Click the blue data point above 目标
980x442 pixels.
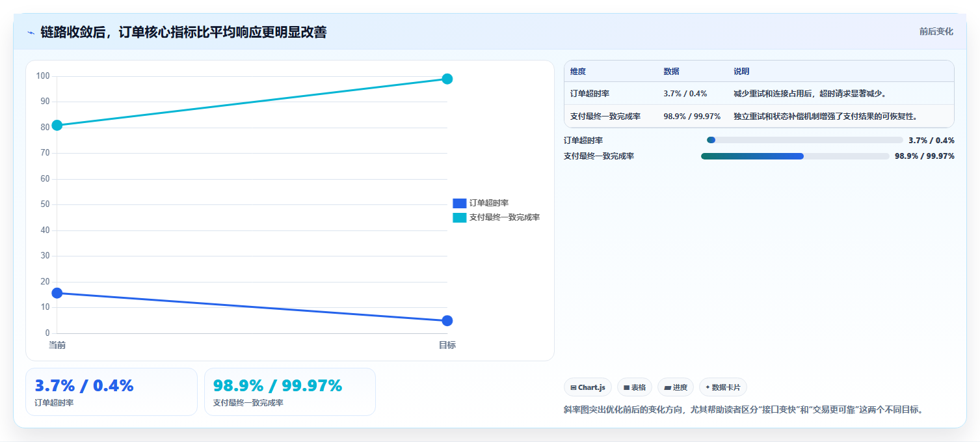pos(447,320)
